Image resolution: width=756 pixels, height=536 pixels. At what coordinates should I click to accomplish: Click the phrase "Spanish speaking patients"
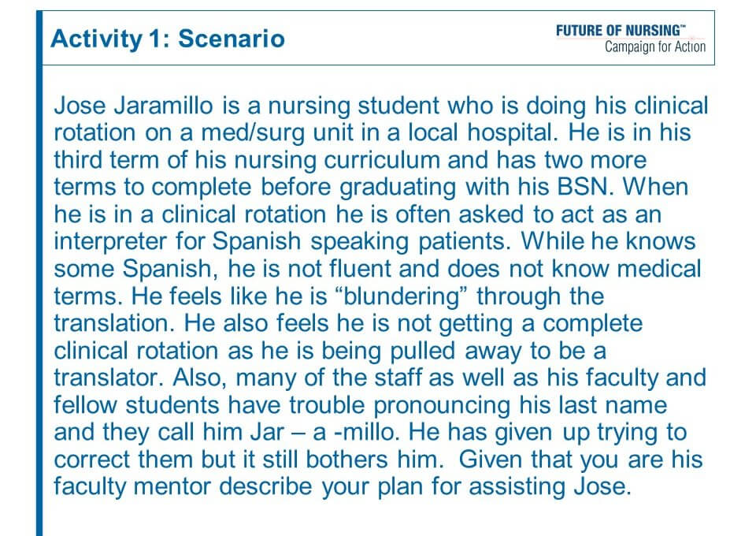tap(365, 242)
